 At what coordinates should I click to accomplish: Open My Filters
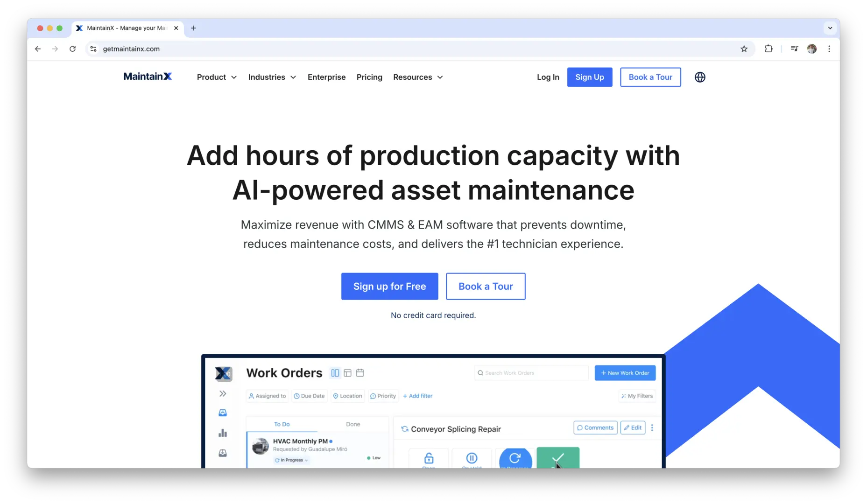click(637, 396)
